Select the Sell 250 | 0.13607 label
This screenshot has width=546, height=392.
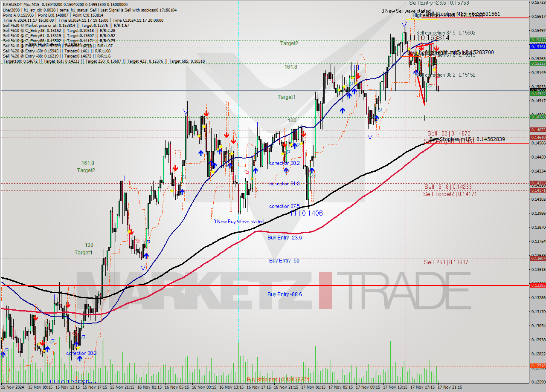click(x=446, y=262)
